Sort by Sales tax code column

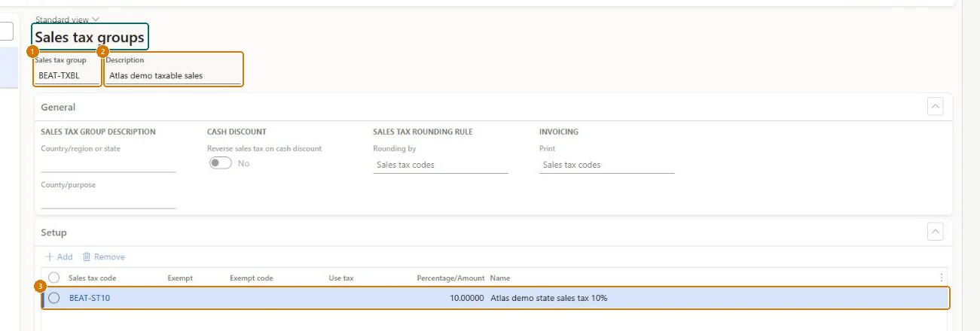[92, 278]
